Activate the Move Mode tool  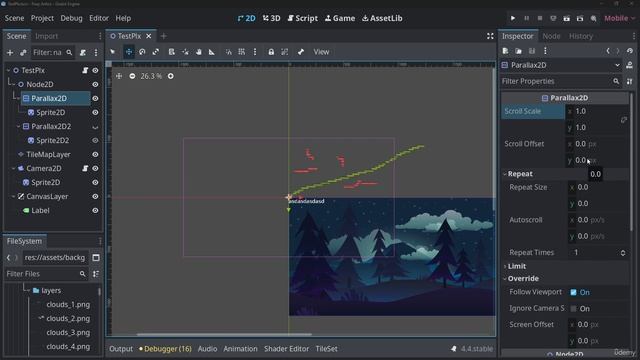pos(129,52)
